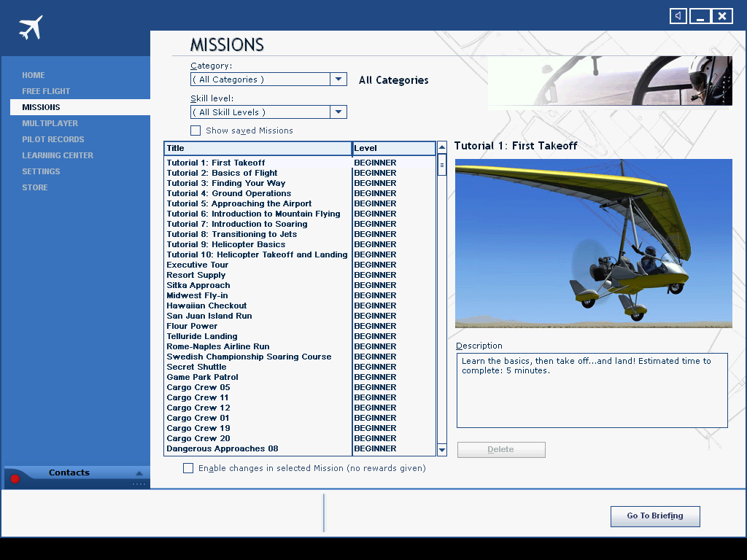Go to the Learning Center section

click(x=58, y=155)
